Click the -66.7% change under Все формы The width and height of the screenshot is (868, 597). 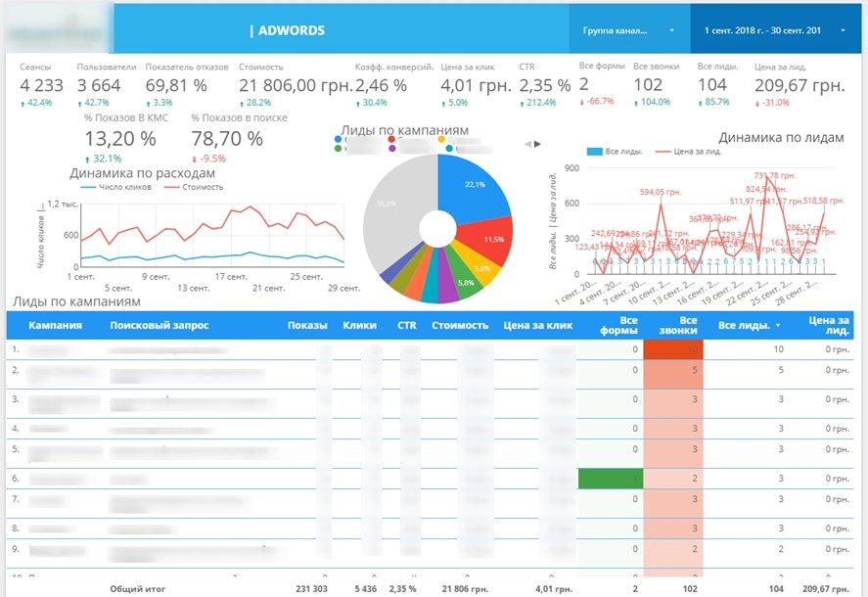click(x=597, y=102)
